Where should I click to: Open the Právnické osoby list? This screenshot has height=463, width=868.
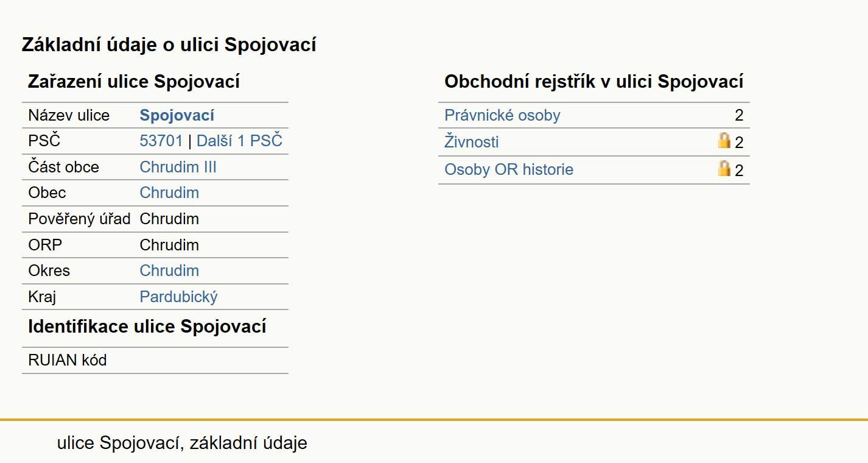click(x=503, y=115)
